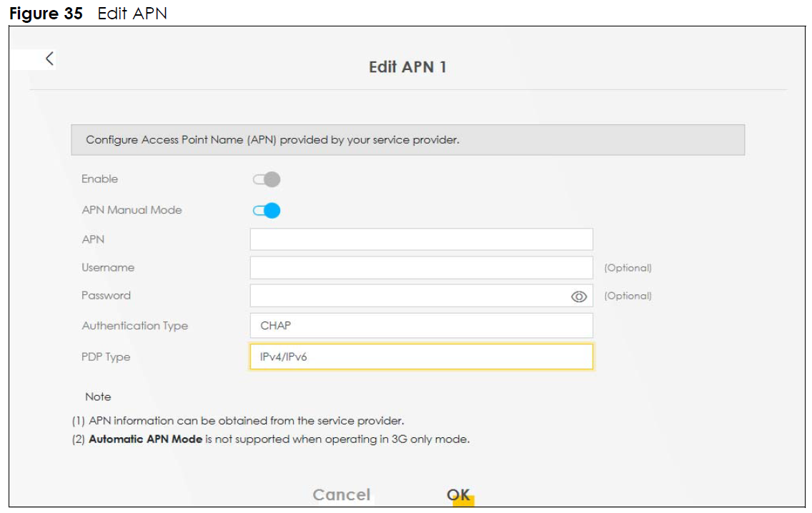This screenshot has width=812, height=513.
Task: Confirm changes with the OK button
Action: (x=458, y=495)
